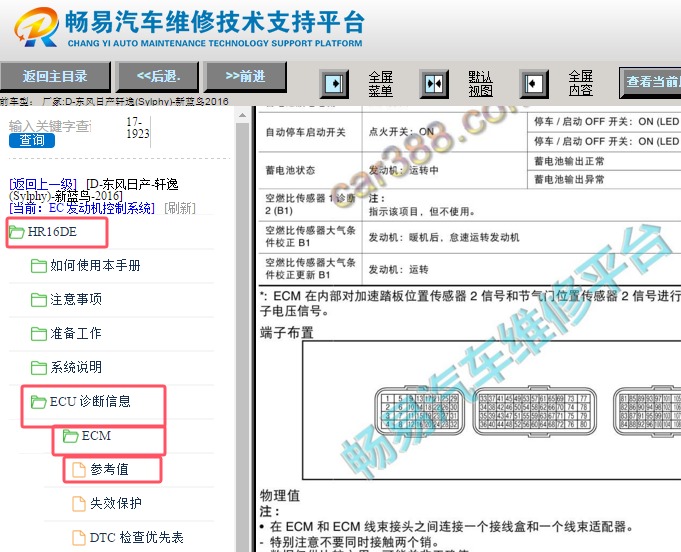Click the left panel vertical scrollbar track
The image size is (681, 552).
(x=242, y=337)
